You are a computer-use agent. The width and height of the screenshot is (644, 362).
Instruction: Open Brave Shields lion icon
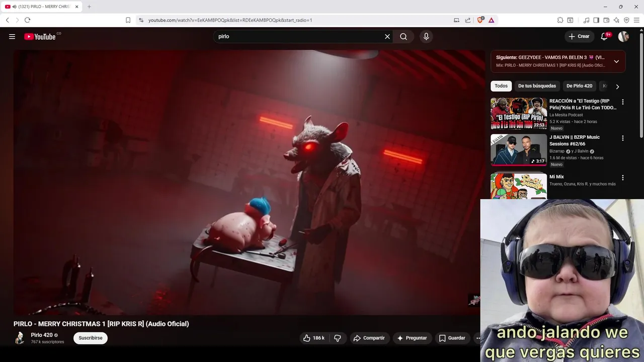click(480, 20)
